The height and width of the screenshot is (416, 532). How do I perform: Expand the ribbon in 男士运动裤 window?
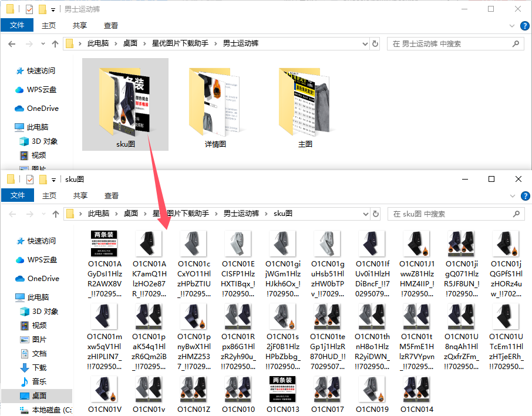tap(512, 26)
